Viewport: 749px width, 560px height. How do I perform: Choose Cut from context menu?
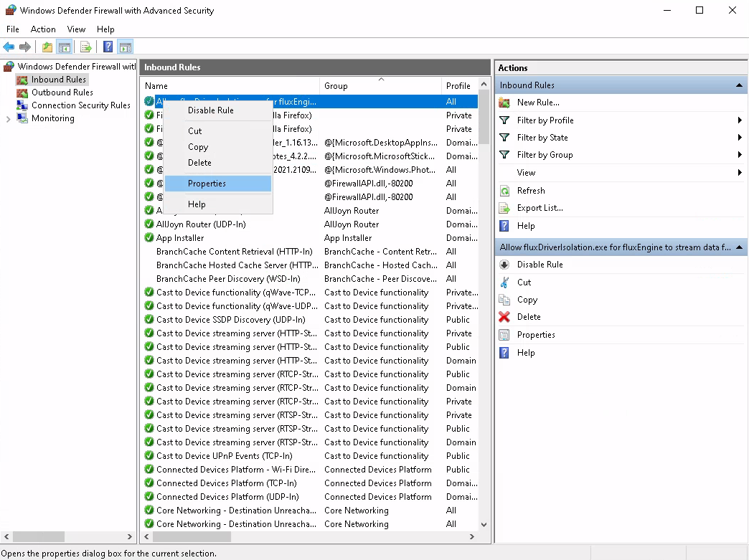click(218, 130)
